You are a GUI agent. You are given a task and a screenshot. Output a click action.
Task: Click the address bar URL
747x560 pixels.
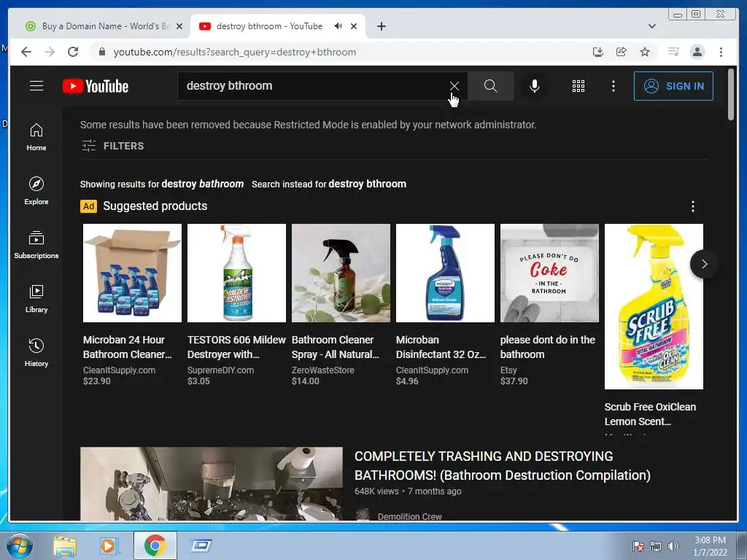coord(234,52)
